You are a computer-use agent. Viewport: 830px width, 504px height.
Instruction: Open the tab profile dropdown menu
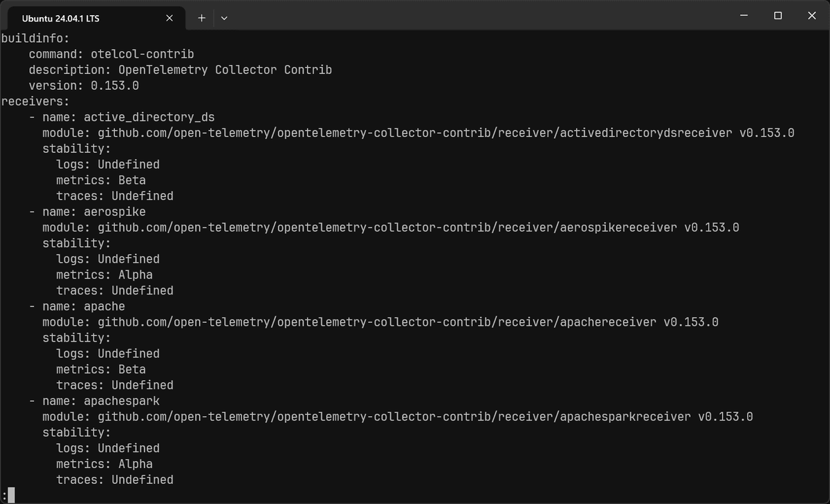click(223, 18)
